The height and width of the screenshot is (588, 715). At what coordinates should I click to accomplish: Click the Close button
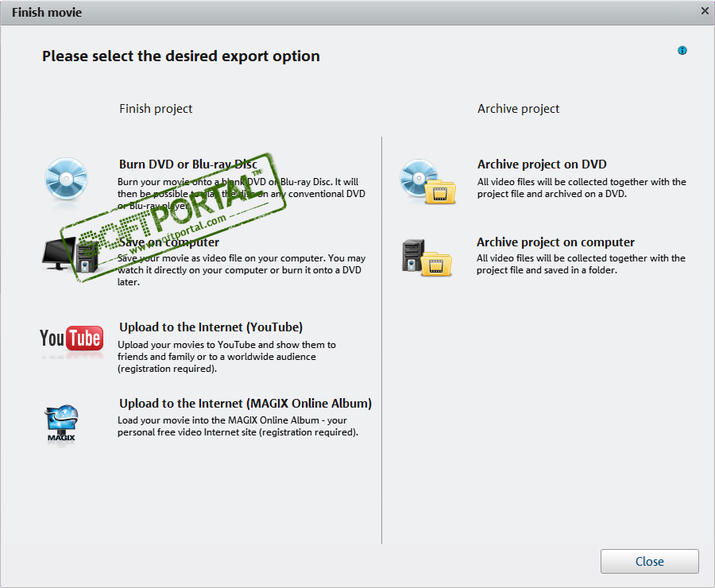pos(649,561)
